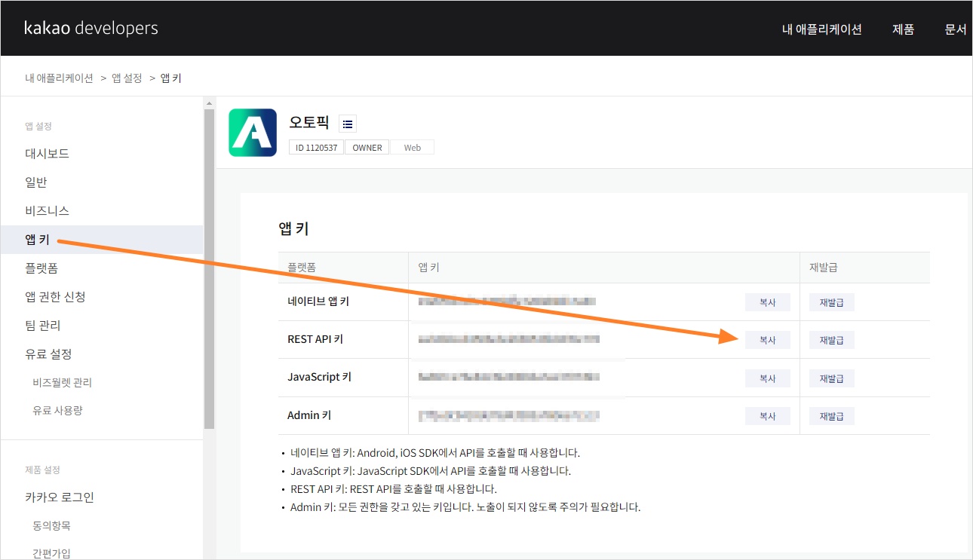Click the blurred REST API 키 value
The image size is (973, 560).
click(509, 339)
